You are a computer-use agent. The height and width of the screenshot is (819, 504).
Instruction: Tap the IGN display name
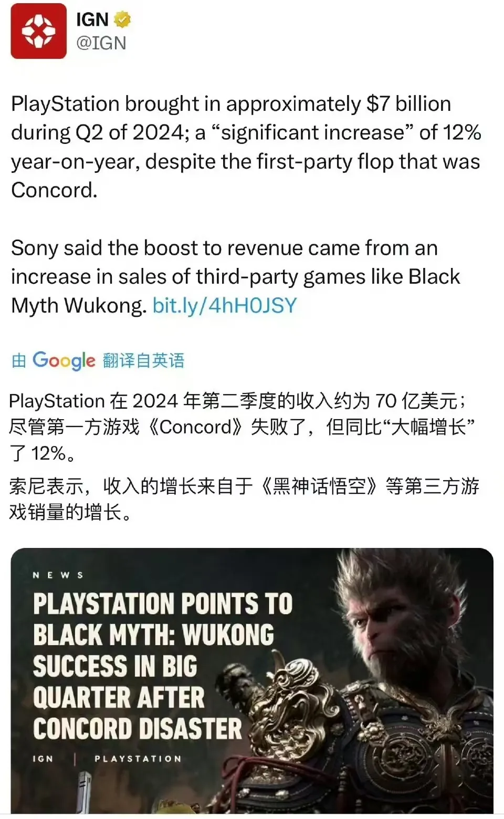[92, 19]
